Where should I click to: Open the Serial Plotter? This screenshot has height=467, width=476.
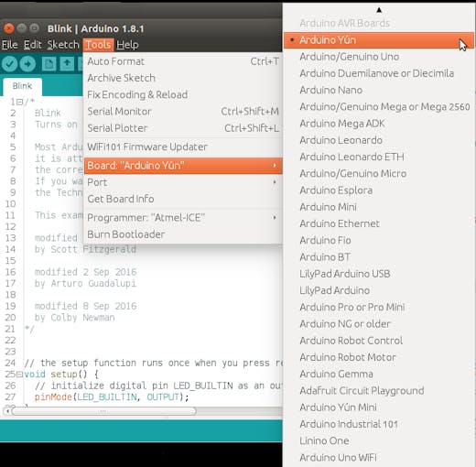[x=183, y=128]
